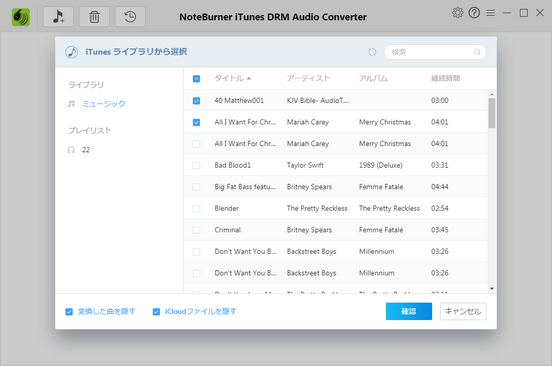
Task: Open the conversion history icon
Action: (130, 17)
